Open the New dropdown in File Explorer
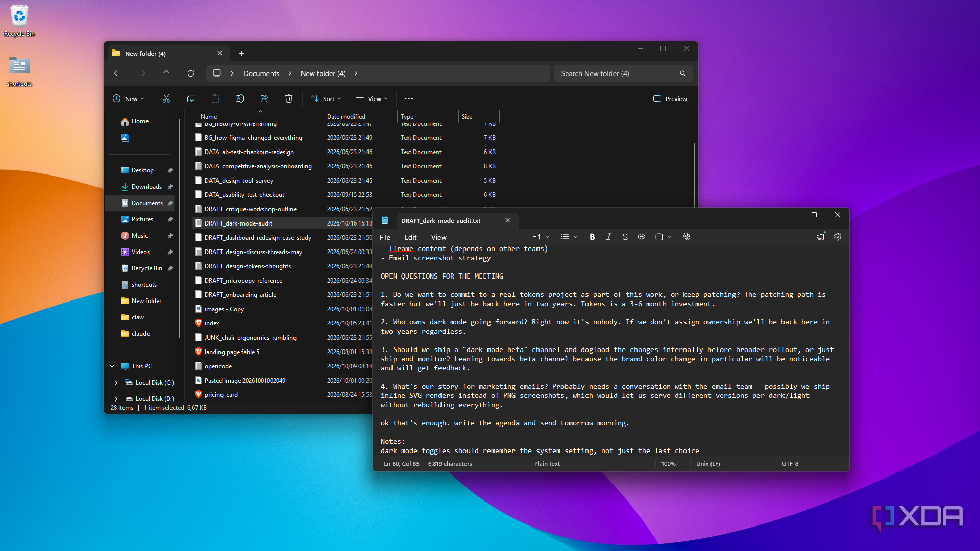Image resolution: width=980 pixels, height=551 pixels. (128, 99)
